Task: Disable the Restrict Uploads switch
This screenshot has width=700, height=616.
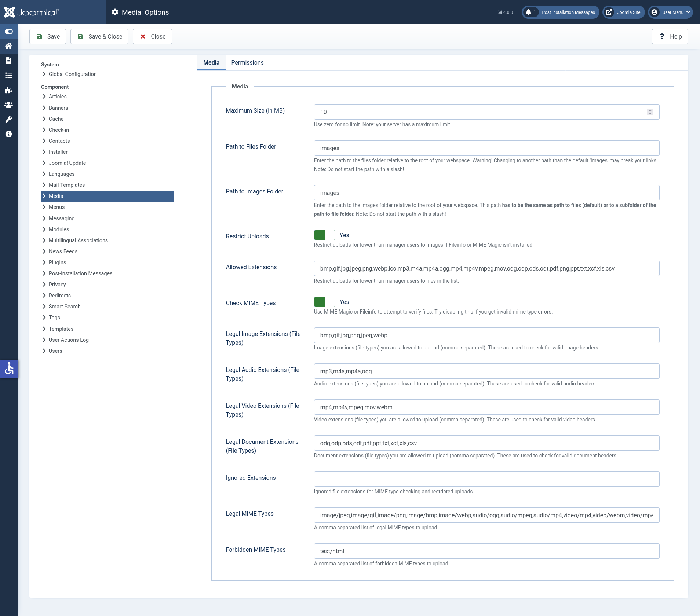Action: [x=324, y=235]
